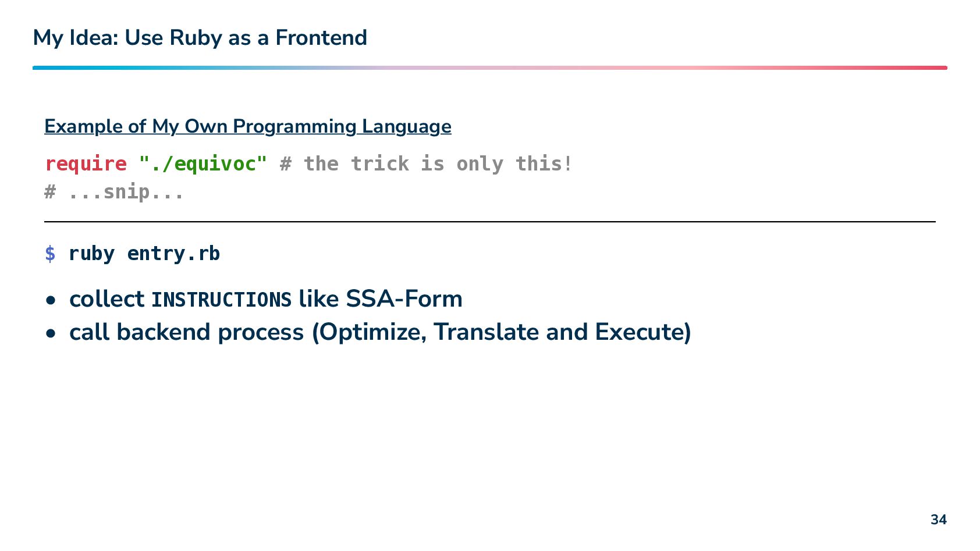Click the first bullet point dot
This screenshot has height=551, width=980.
point(51,301)
